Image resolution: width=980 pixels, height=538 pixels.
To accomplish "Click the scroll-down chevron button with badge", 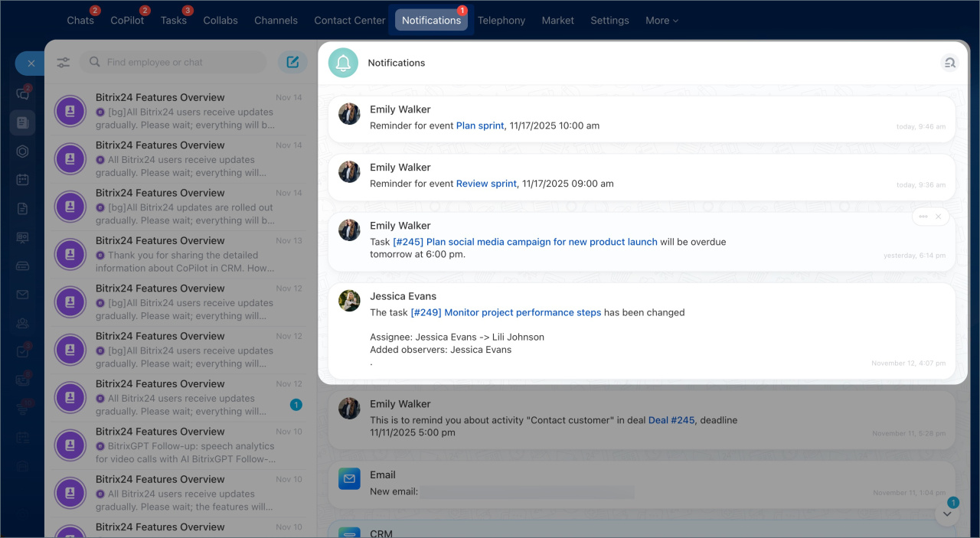I will tap(947, 514).
